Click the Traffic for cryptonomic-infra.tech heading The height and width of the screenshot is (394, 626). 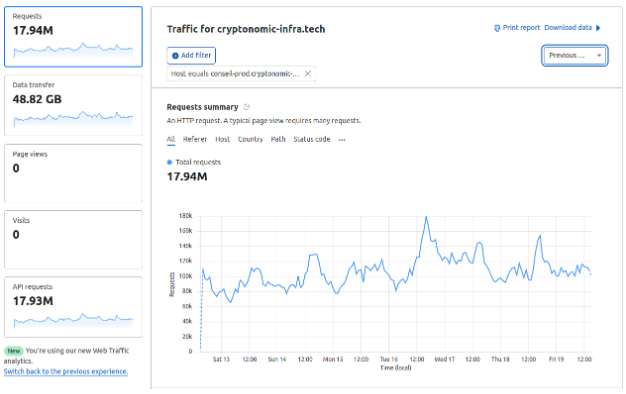click(x=246, y=29)
